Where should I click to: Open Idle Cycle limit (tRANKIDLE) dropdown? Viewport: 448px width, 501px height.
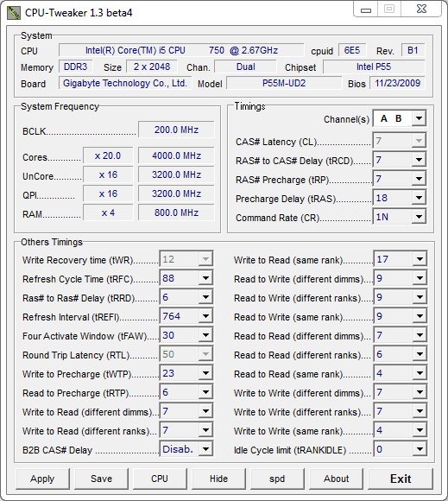click(401, 449)
